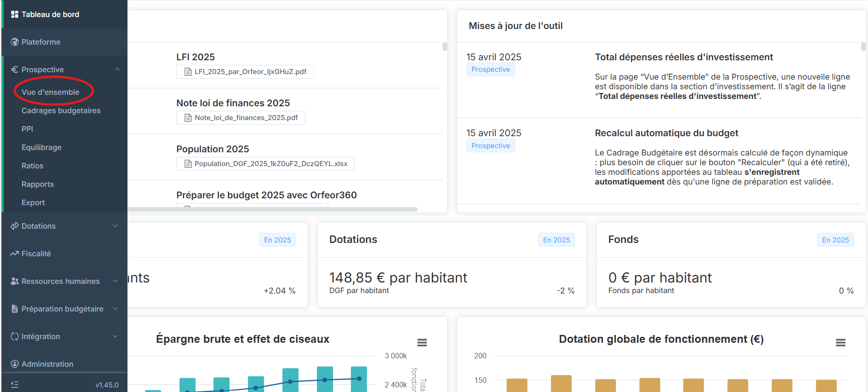This screenshot has height=392, width=868.
Task: Expand the Dotations menu chevron
Action: tap(115, 226)
